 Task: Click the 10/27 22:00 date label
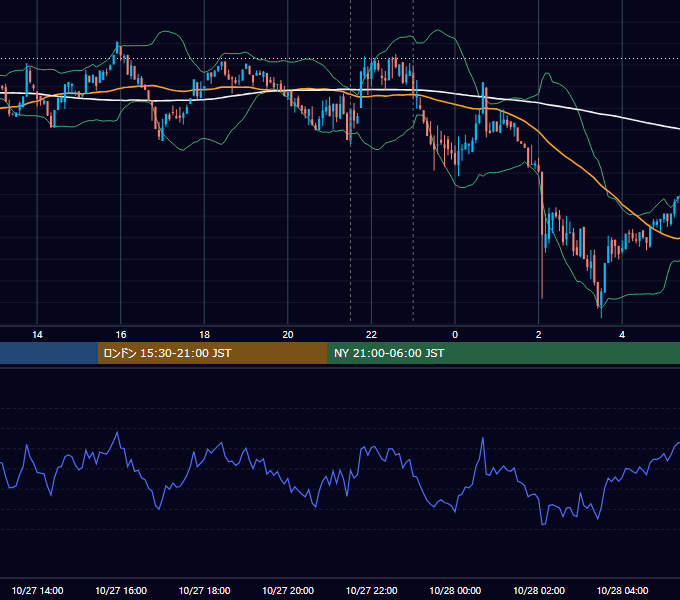point(371,590)
